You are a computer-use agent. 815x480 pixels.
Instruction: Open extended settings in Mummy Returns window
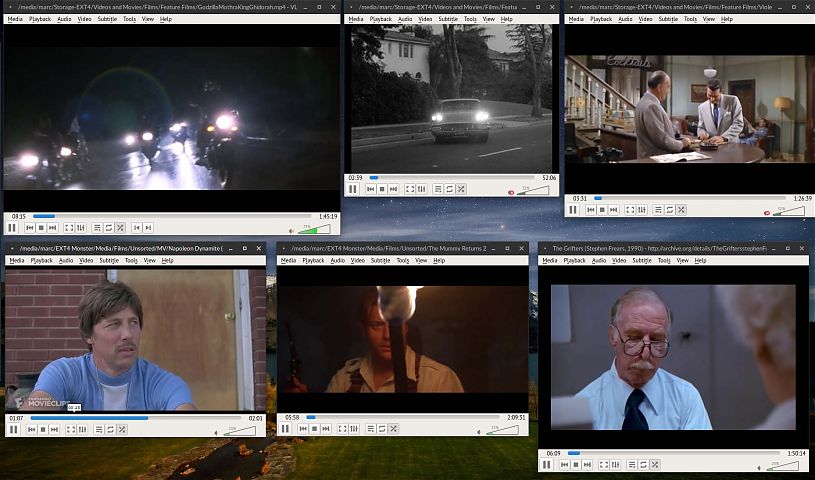pos(354,429)
